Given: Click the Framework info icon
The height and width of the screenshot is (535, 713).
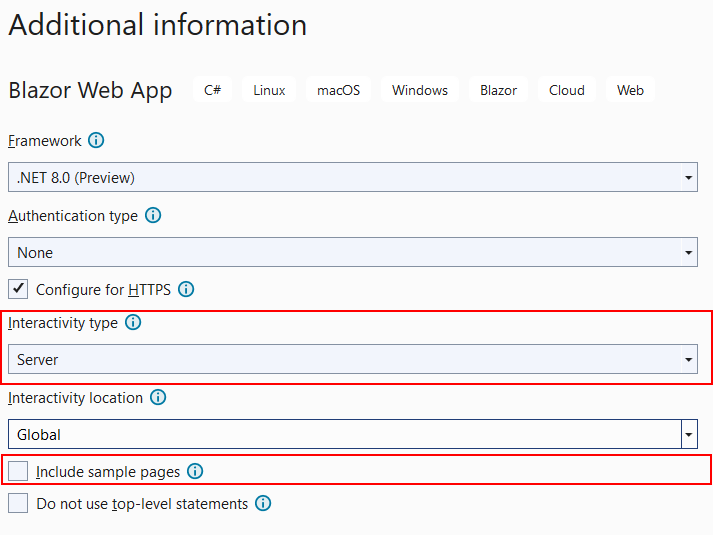Looking at the screenshot, I should 96,140.
